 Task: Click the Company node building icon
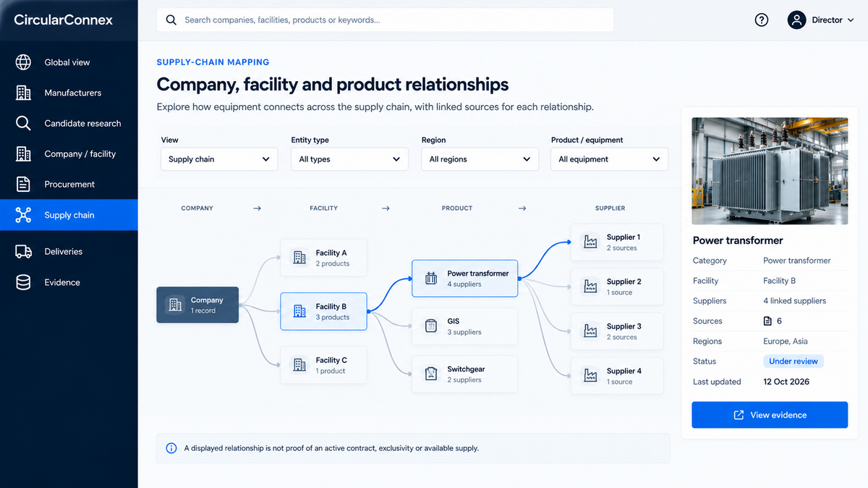[x=175, y=305]
